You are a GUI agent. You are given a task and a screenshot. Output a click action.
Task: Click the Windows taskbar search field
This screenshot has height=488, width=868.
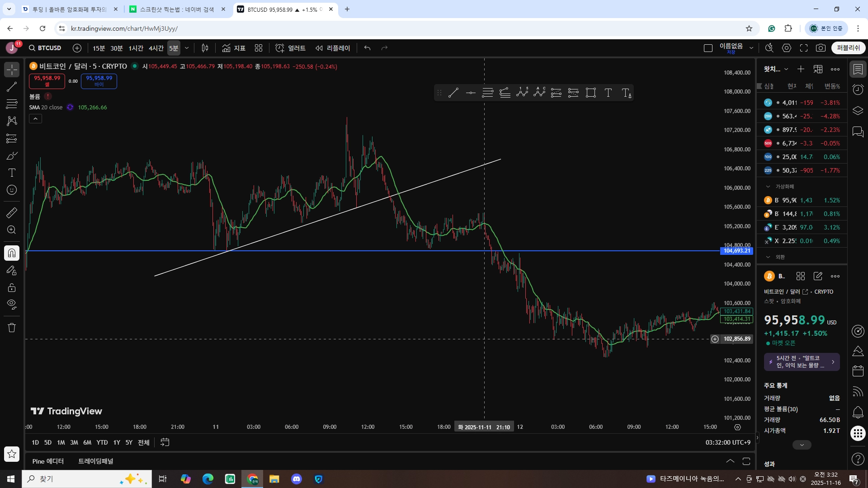pyautogui.click(x=68, y=479)
